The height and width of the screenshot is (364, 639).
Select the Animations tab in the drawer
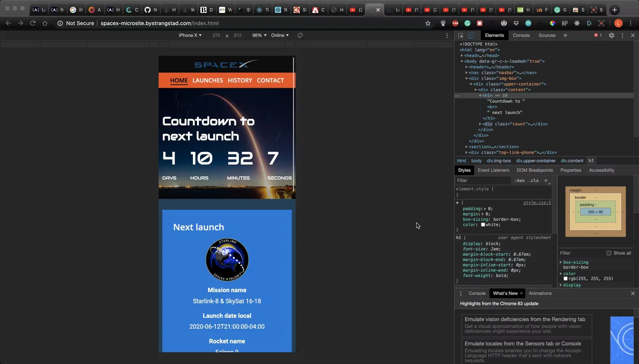click(540, 293)
